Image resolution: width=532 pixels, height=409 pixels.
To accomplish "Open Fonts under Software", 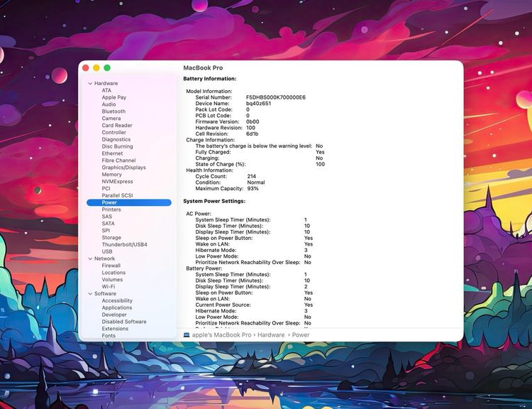I will click(x=109, y=336).
